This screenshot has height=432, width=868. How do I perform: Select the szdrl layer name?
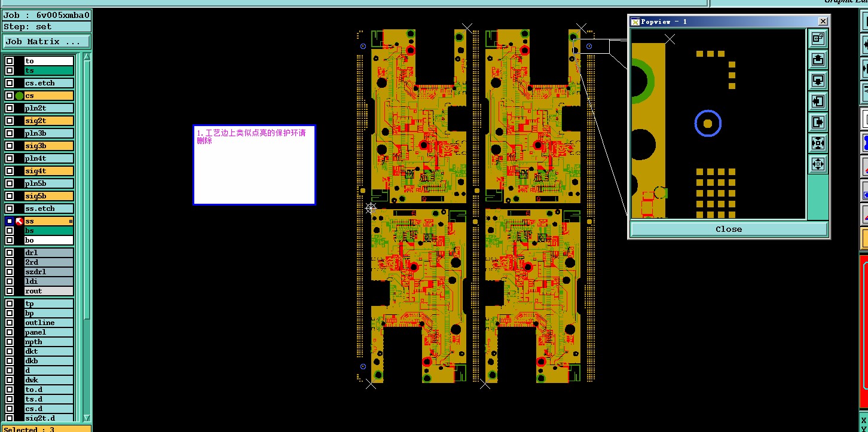[48, 272]
